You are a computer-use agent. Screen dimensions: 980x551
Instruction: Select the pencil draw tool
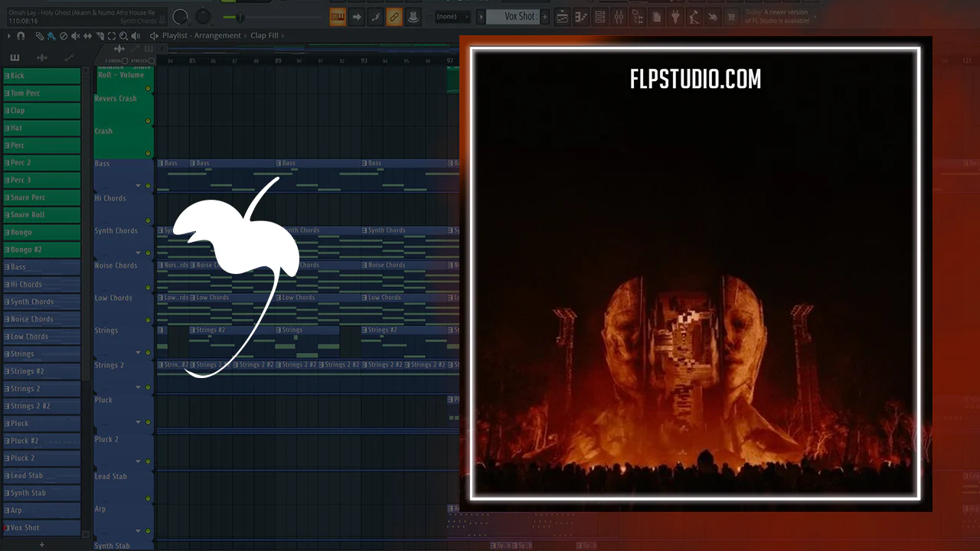pos(39,35)
